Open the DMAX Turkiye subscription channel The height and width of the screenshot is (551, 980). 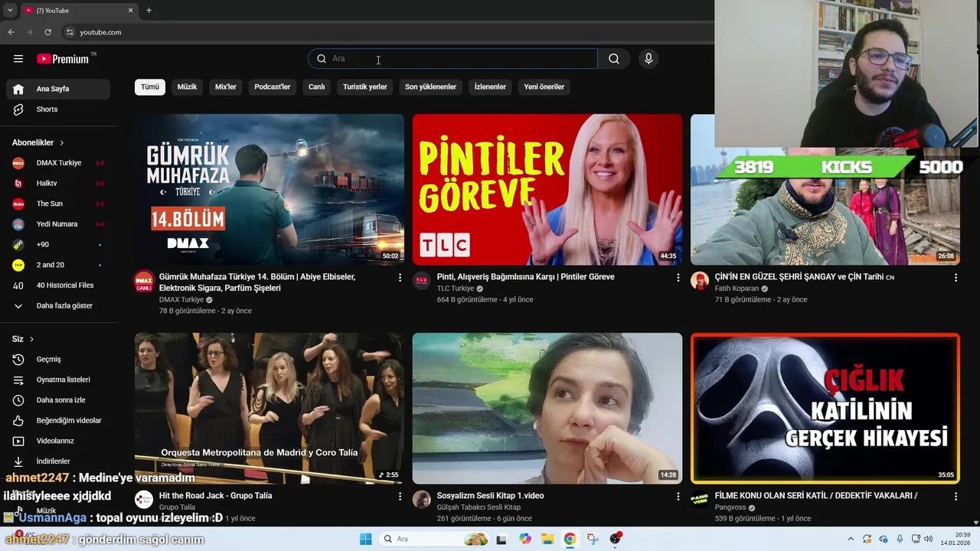tap(58, 163)
